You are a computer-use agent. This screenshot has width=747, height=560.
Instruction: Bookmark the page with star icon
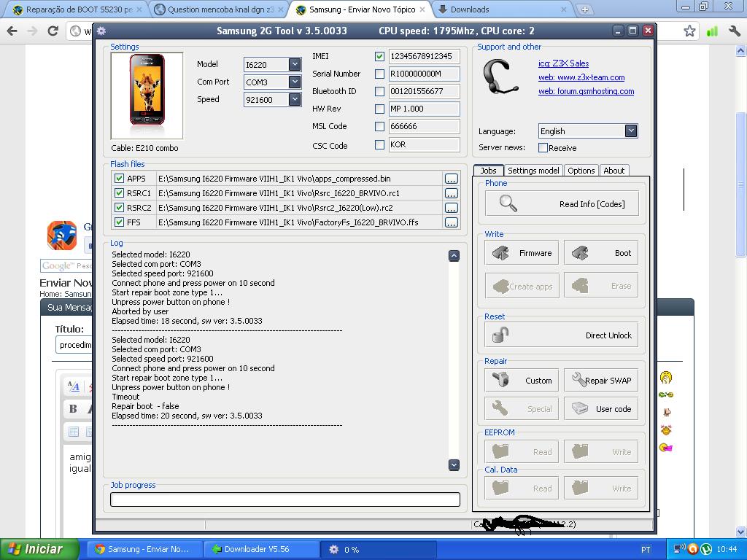pyautogui.click(x=689, y=31)
